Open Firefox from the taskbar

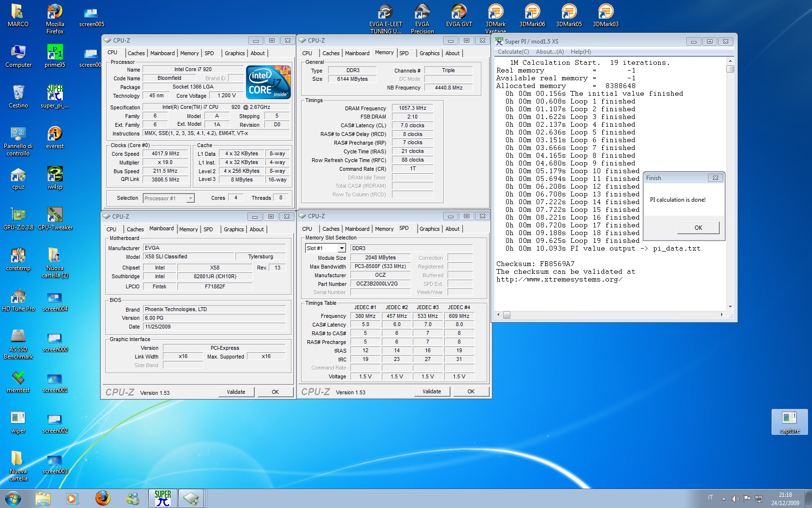[102, 498]
